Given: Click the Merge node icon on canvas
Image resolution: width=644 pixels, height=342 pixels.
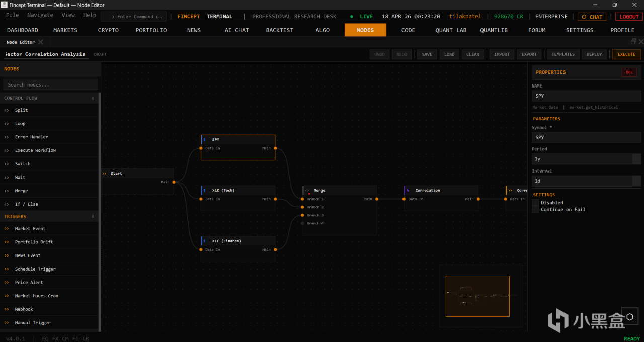Looking at the screenshot, I should point(307,191).
